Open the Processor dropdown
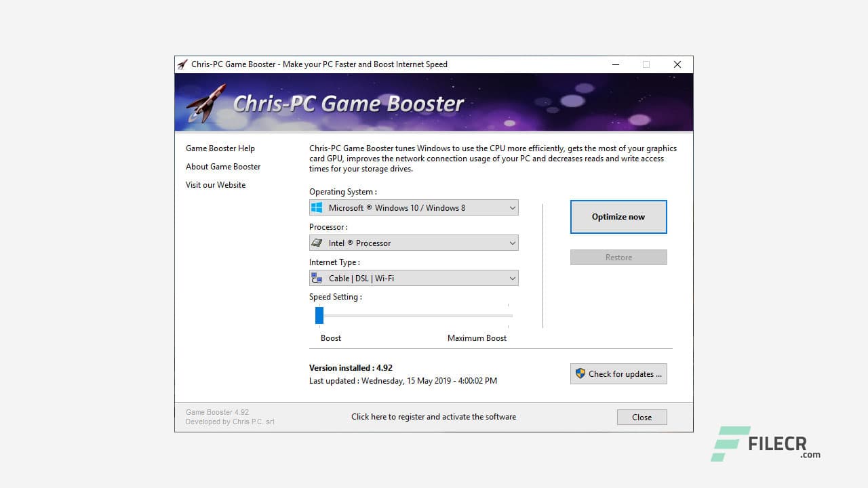Viewport: 868px width, 488px height. (x=414, y=243)
